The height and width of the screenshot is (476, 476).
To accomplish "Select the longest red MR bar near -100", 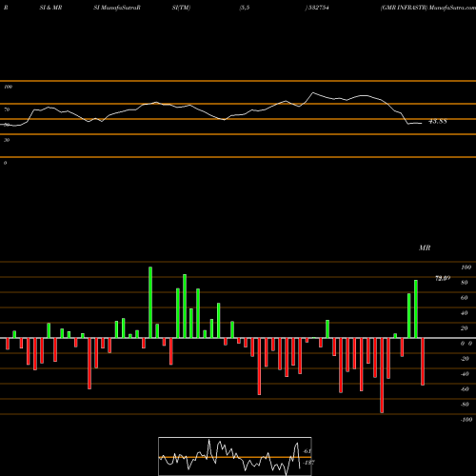I will [382, 375].
